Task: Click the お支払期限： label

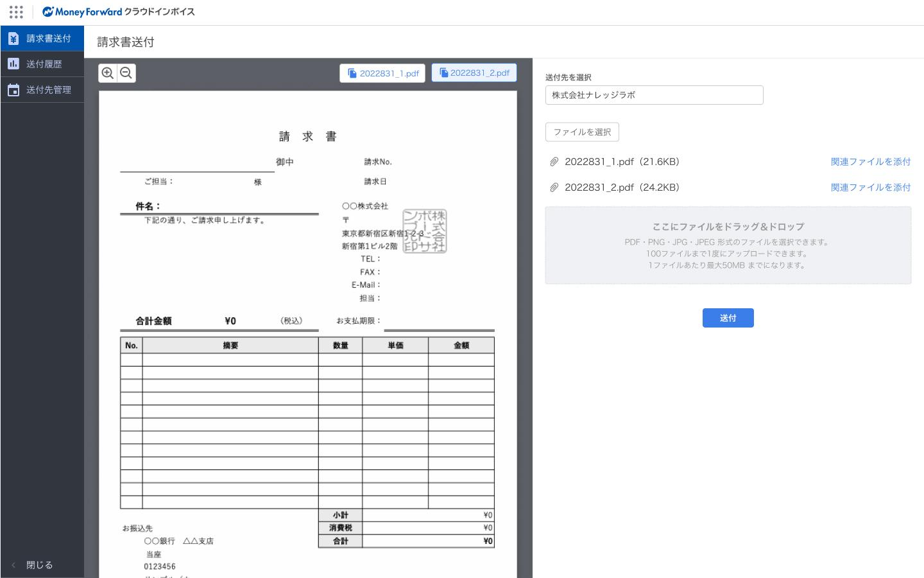Action: 359,321
